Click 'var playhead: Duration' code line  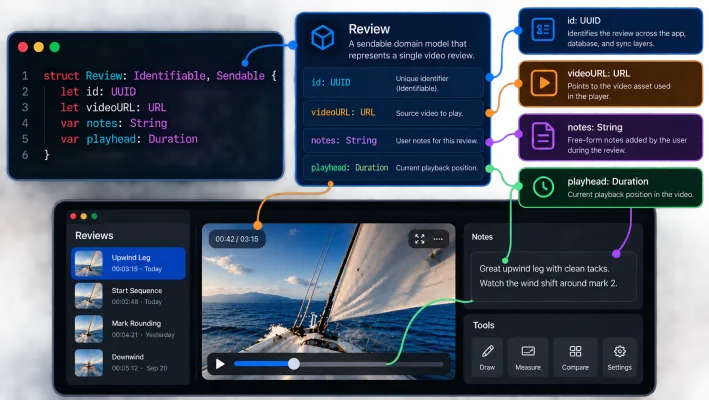(129, 139)
